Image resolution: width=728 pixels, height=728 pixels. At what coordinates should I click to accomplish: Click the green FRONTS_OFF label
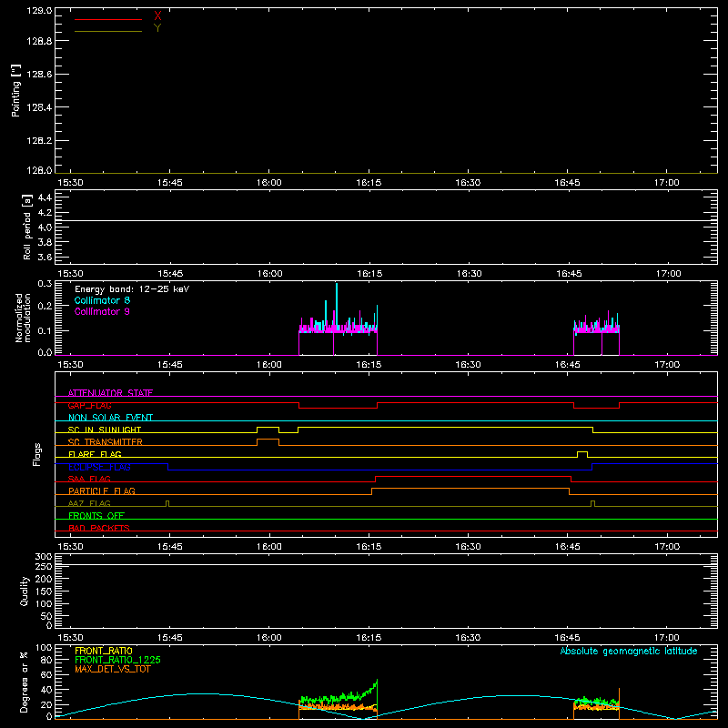coord(96,515)
